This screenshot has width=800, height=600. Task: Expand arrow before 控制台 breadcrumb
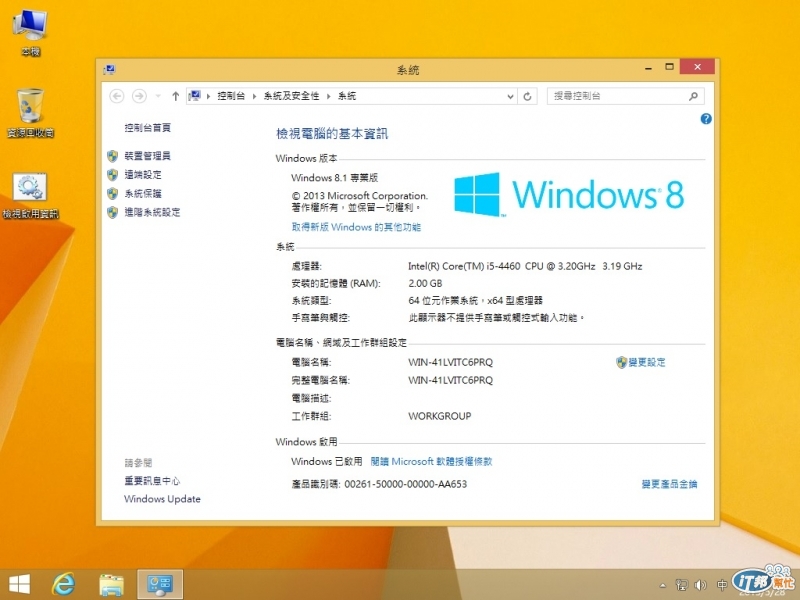point(208,96)
